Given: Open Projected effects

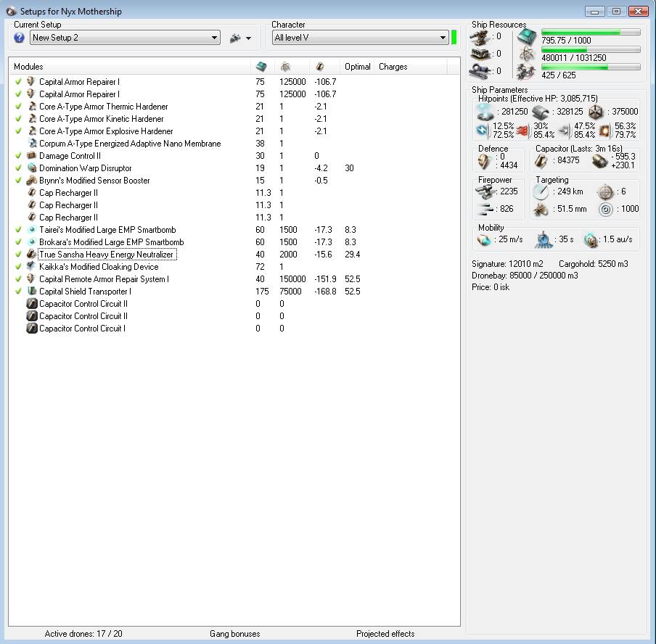Looking at the screenshot, I should (385, 634).
